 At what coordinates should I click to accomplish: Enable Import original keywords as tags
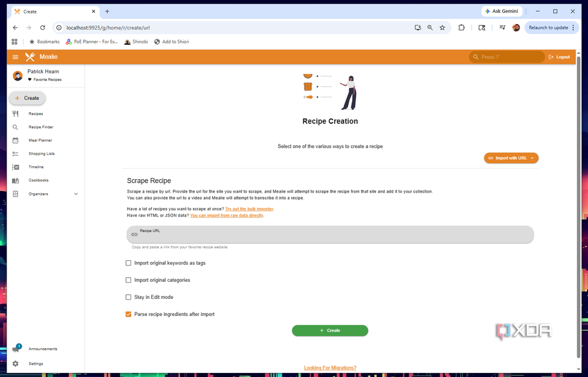(x=128, y=263)
